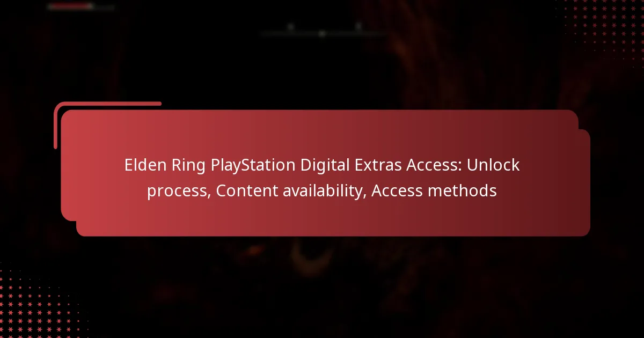Open the Elden Ring PlayStation Digital Extras title
The width and height of the screenshot is (644, 338).
(322, 178)
